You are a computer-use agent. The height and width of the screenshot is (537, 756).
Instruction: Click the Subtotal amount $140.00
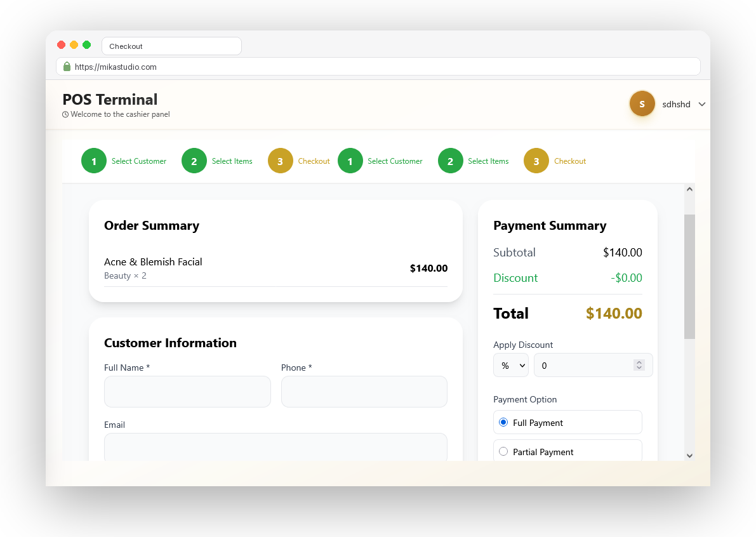coord(623,253)
